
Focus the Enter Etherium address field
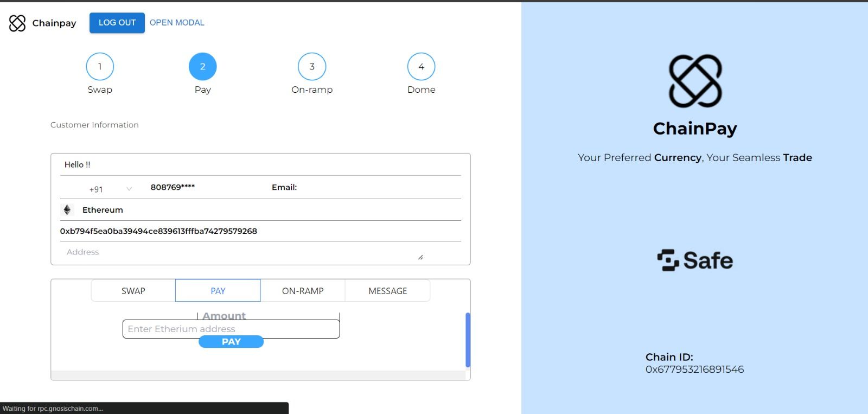[231, 329]
